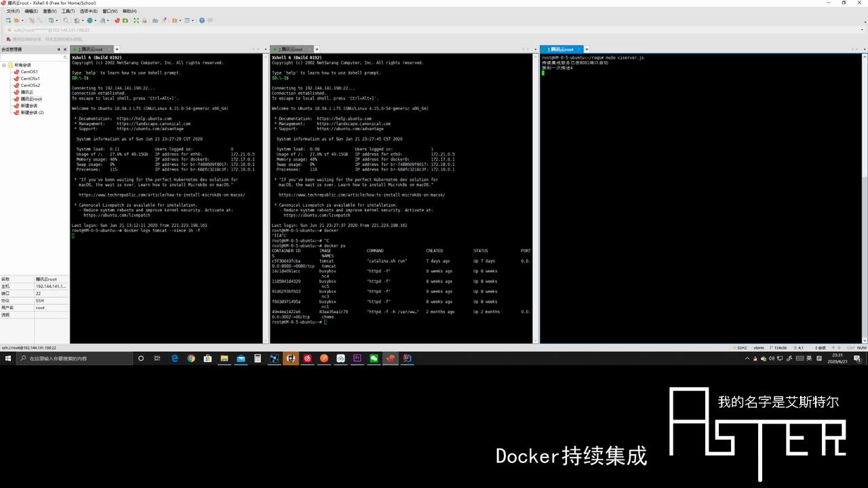This screenshot has width=868, height=488.
Task: Click the keyboard mapping toolbar icon
Action: 155,20
